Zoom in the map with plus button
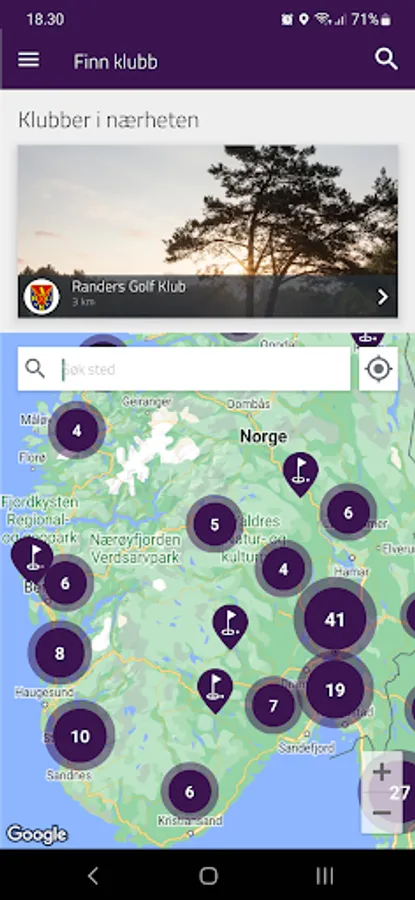 pos(382,773)
